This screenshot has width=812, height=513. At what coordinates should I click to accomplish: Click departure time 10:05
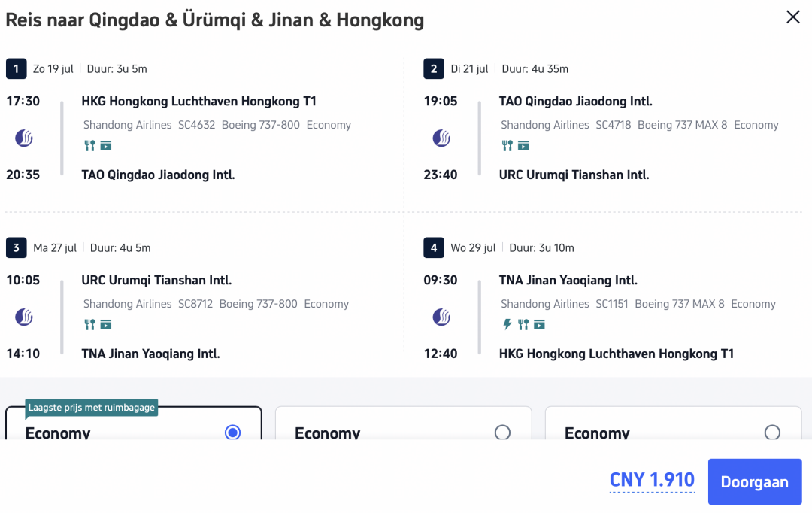tap(23, 280)
